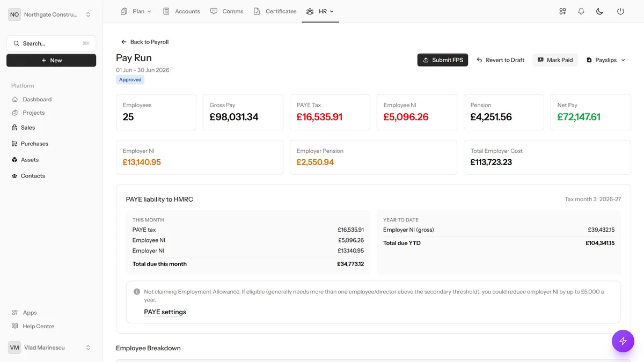Open the Certificates tab

click(x=275, y=11)
